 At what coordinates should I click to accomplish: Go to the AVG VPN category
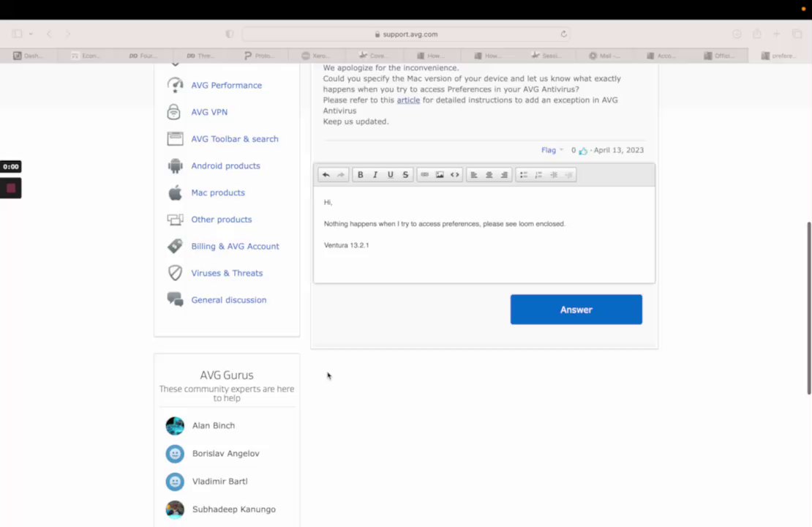pyautogui.click(x=209, y=112)
